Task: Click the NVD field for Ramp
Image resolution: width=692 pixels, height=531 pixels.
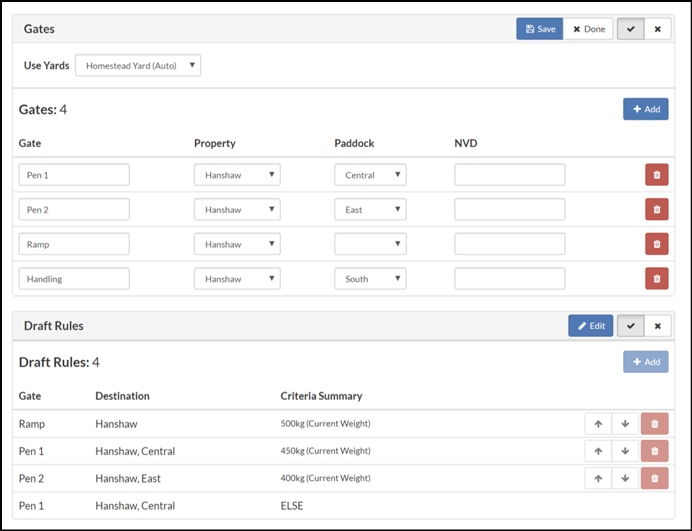Action: (x=509, y=244)
